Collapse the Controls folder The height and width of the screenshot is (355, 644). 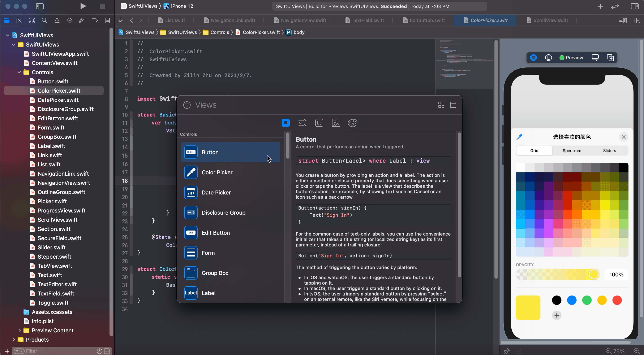point(19,72)
